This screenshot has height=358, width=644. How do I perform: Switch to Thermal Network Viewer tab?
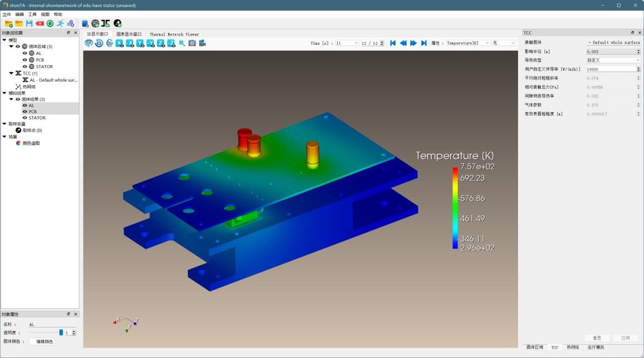click(174, 34)
